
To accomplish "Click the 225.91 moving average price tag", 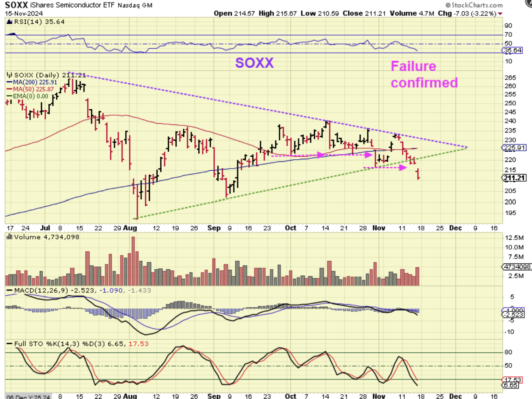I will point(513,148).
